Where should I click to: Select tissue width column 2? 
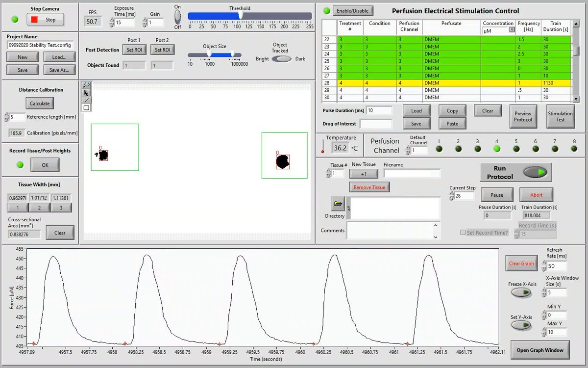click(40, 208)
